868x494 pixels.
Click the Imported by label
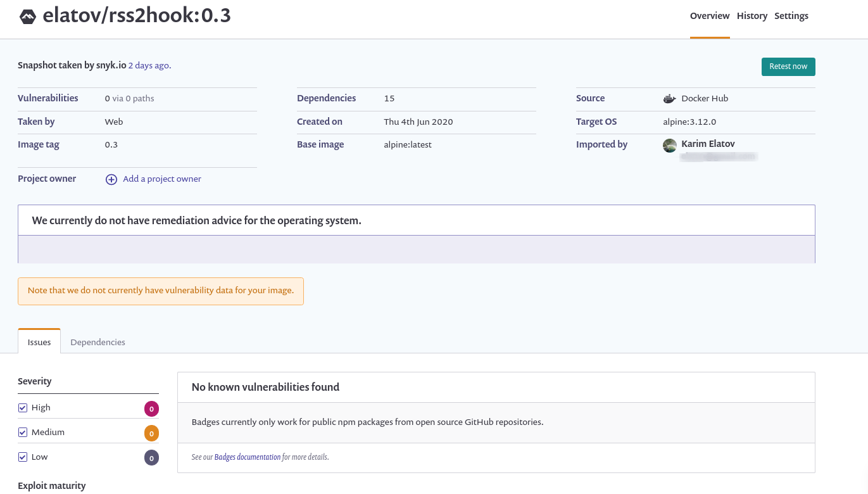(601, 144)
